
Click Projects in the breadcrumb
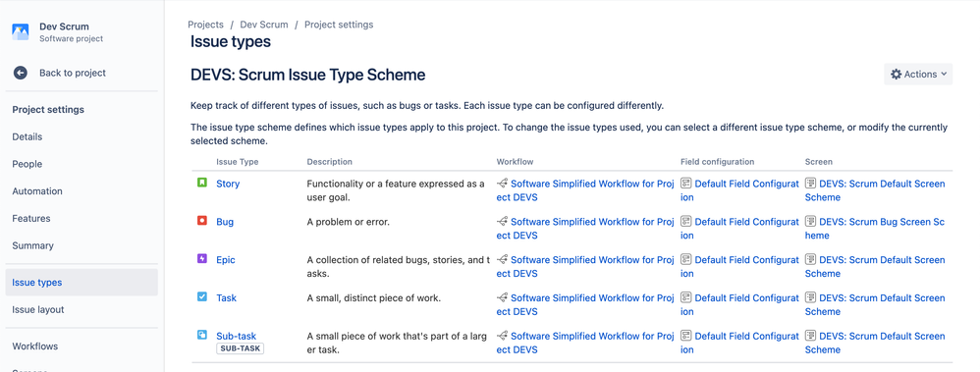coord(205,25)
